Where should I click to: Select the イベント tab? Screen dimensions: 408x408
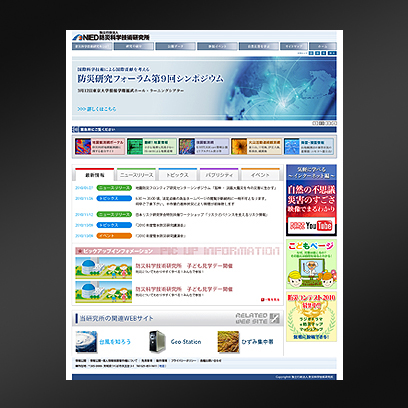260,175
